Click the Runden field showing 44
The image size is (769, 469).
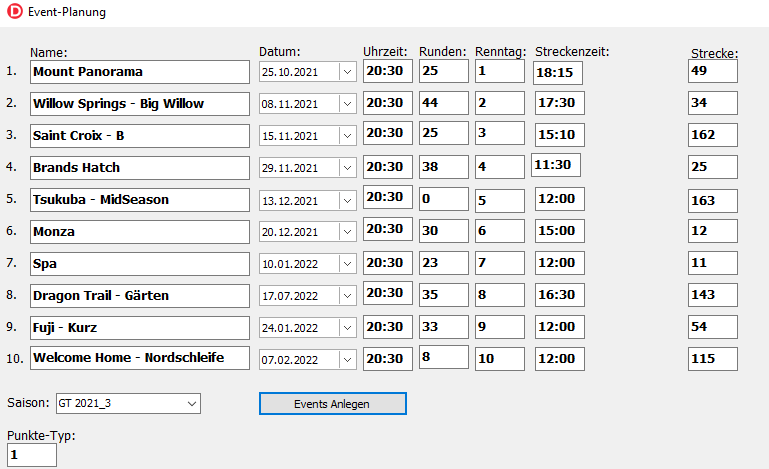[x=443, y=103]
